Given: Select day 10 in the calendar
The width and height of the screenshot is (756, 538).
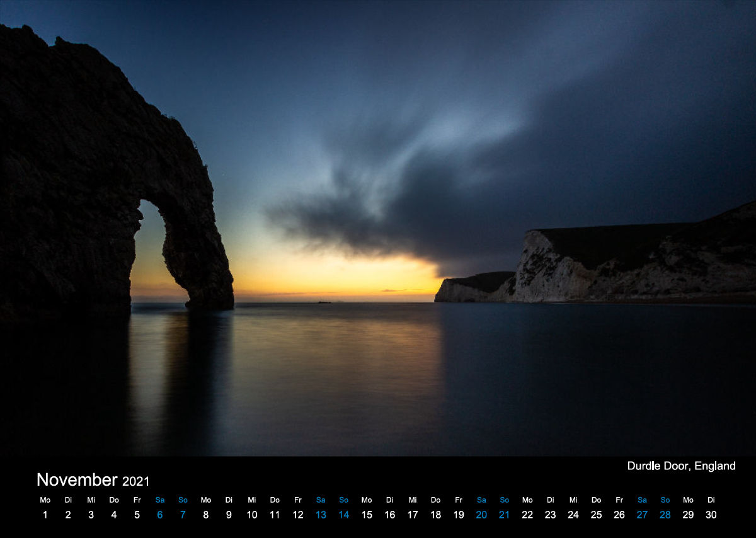Looking at the screenshot, I should coord(252,515).
